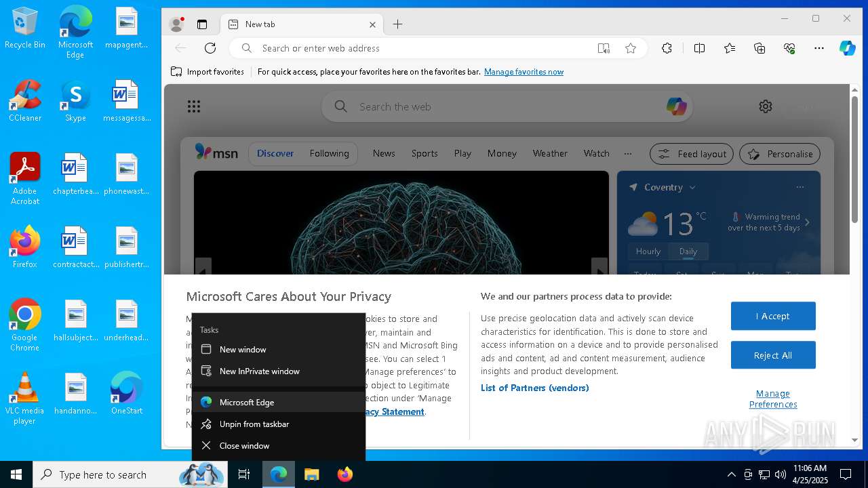Switch to the Following tab
868x488 pixels.
coord(329,154)
